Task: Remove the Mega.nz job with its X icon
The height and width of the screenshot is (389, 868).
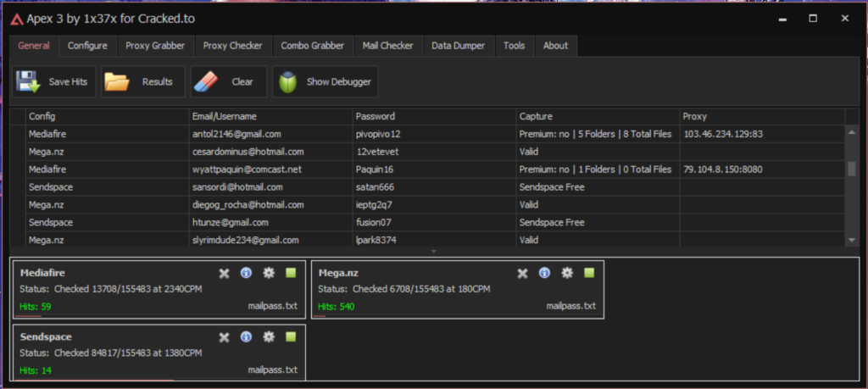Action: pos(522,274)
